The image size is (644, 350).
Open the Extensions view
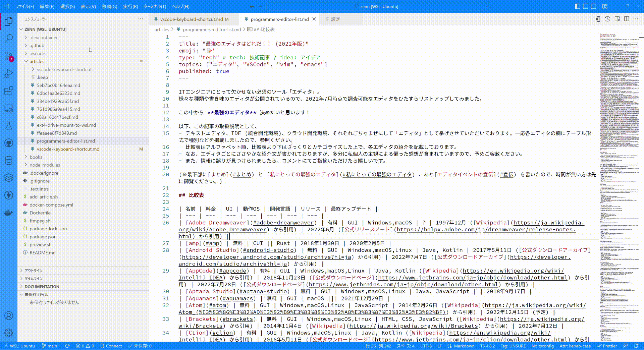point(9,91)
